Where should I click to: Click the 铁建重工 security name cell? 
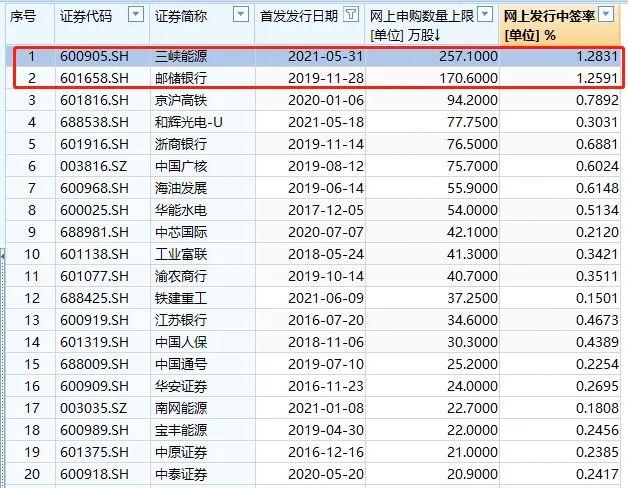click(182, 297)
